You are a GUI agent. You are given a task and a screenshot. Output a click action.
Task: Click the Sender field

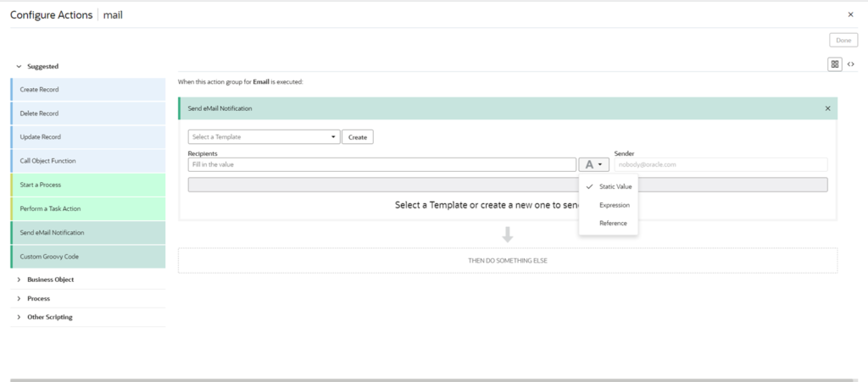[721, 164]
